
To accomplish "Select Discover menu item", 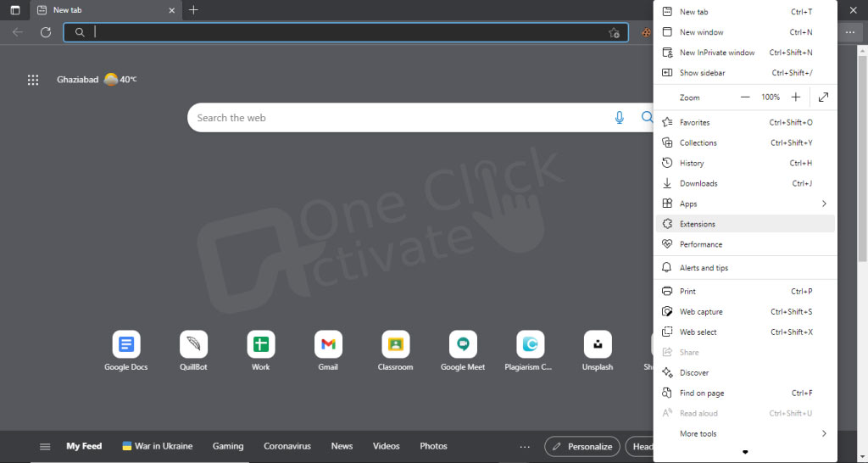I will [x=745, y=373].
